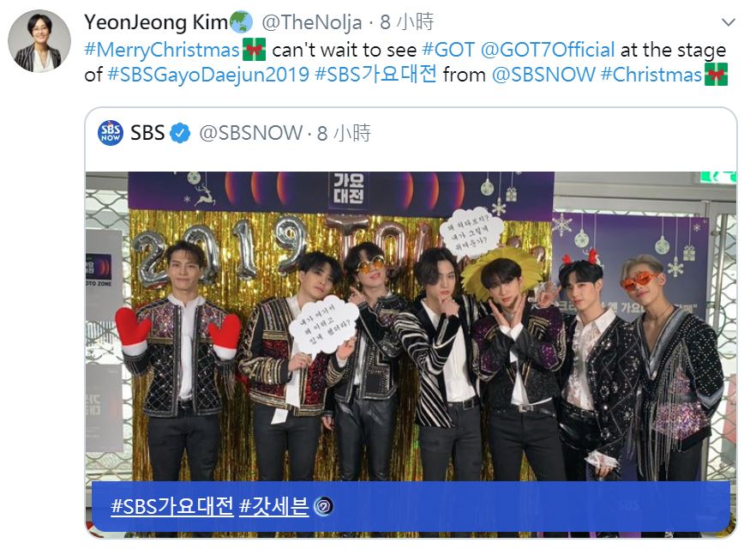Click the @SBSNOW handle in quoted tweet
This screenshot has width=756, height=549.
point(250,134)
